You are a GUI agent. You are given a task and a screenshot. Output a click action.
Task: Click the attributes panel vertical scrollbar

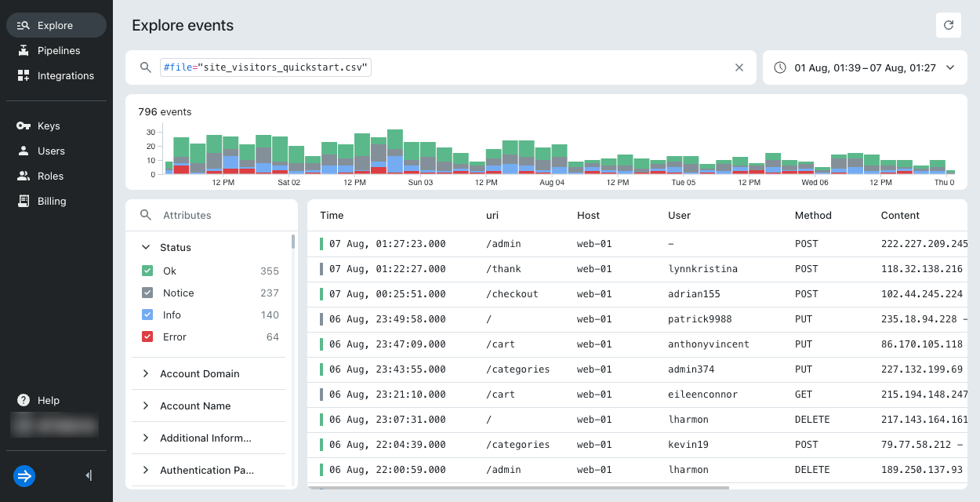[x=293, y=241]
